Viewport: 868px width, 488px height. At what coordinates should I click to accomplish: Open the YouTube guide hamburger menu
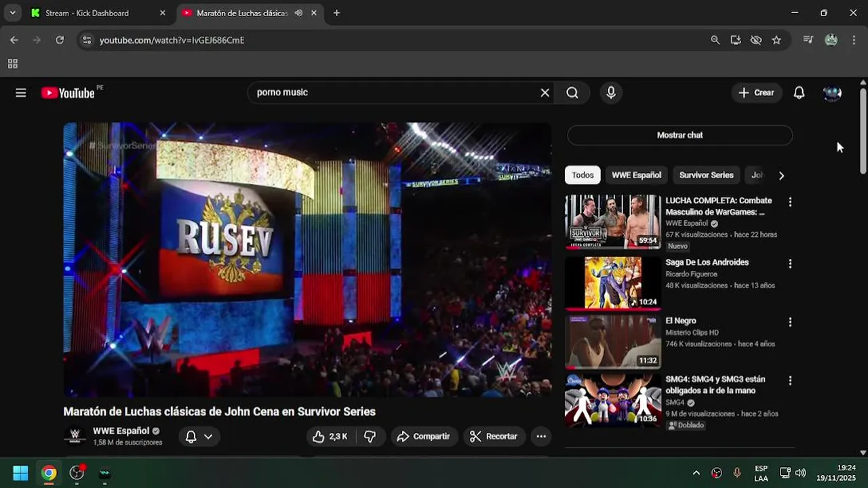[x=21, y=93]
